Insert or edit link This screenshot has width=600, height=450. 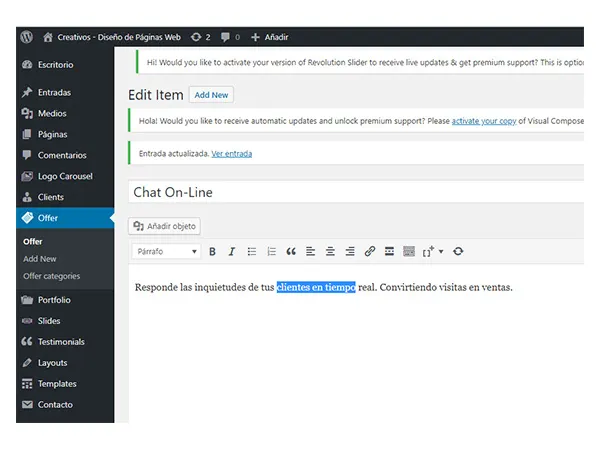click(370, 251)
